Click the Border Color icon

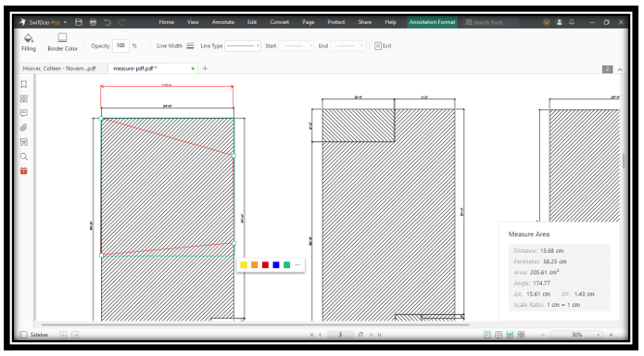[x=62, y=38]
